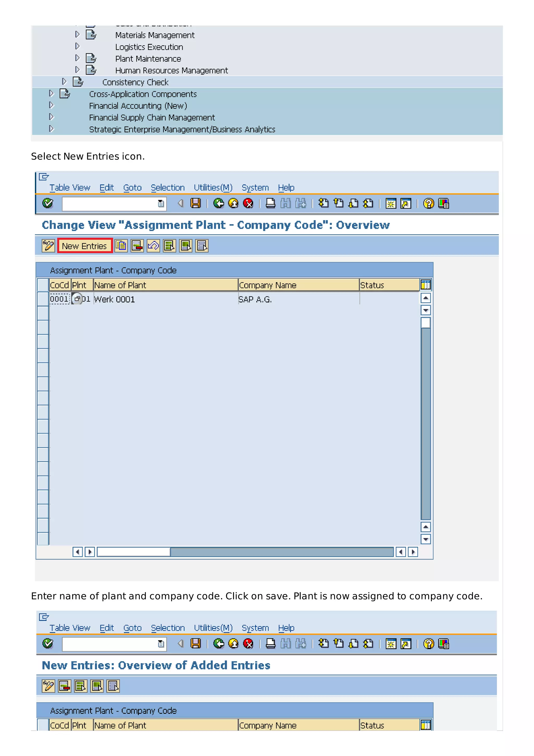This screenshot has width=534, height=756.
Task: Click Display/Change pencil icon in New Entries window
Action: tap(48, 686)
